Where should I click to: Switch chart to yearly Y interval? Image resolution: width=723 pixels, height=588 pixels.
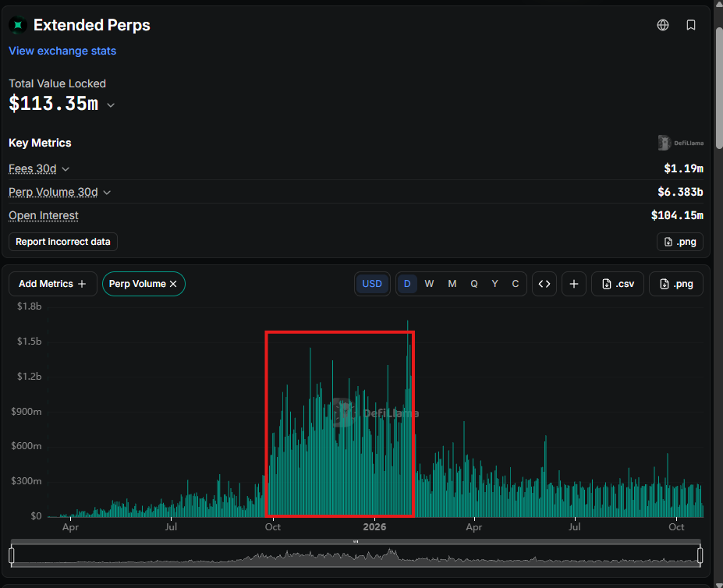pos(494,284)
